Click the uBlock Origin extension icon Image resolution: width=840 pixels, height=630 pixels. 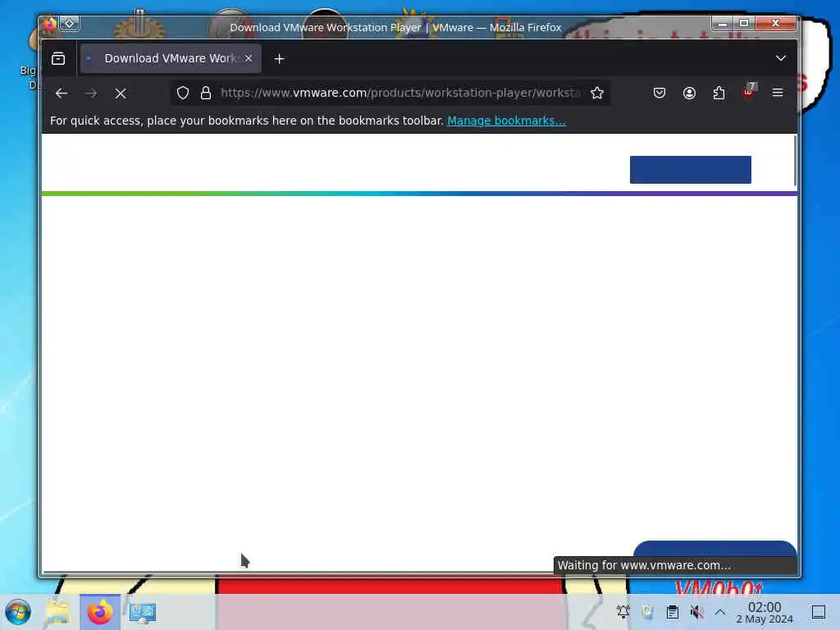tap(748, 92)
